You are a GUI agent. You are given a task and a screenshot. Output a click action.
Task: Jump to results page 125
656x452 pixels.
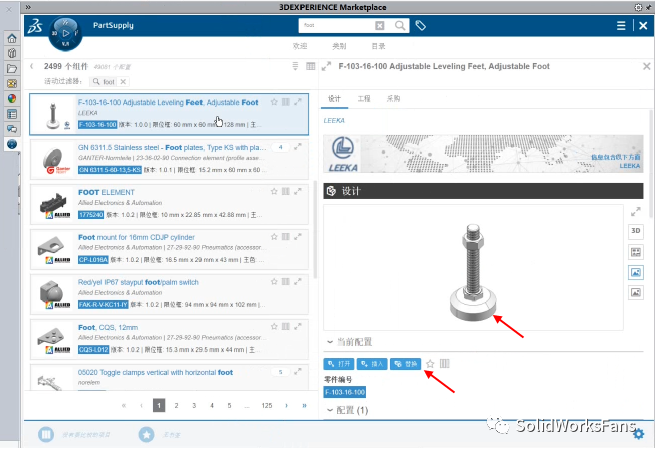click(x=266, y=406)
